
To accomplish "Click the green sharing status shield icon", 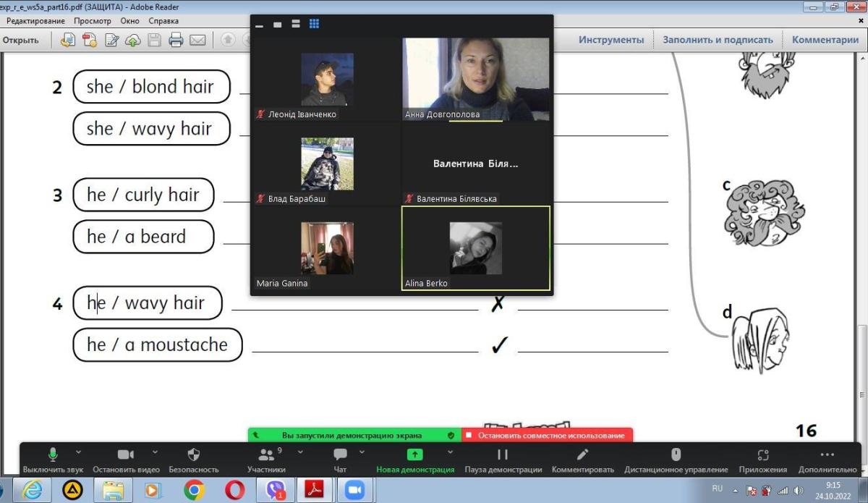I will pyautogui.click(x=451, y=436).
